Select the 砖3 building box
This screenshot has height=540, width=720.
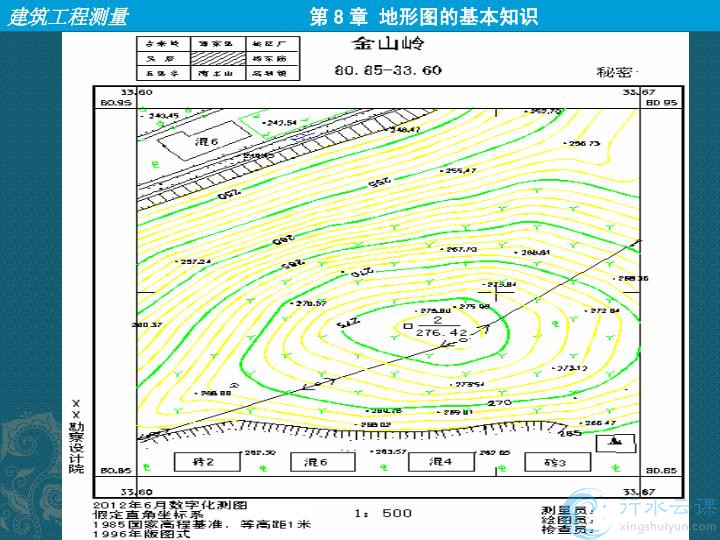(555, 462)
